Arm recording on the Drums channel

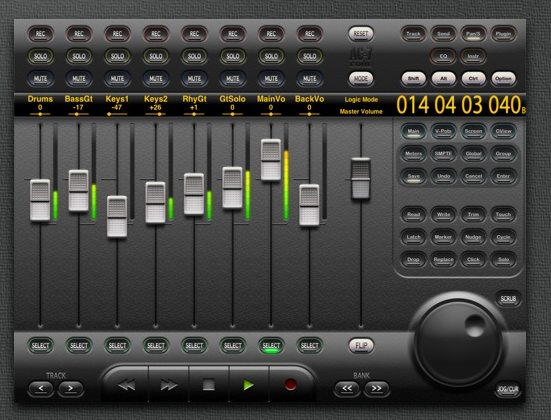coord(40,34)
